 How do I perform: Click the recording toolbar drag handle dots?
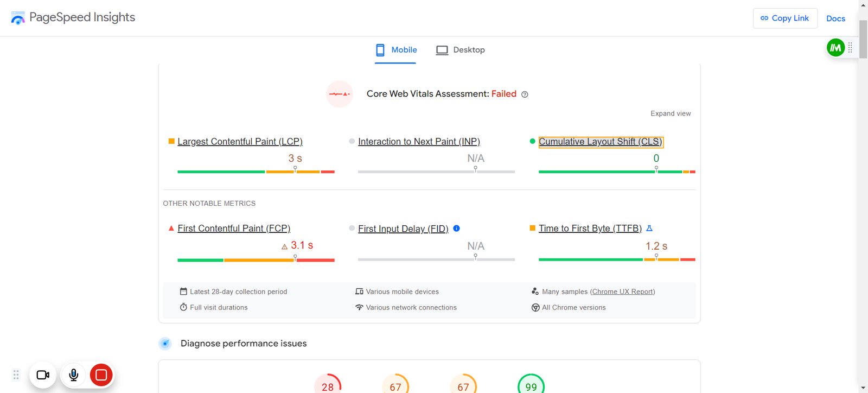tap(16, 375)
